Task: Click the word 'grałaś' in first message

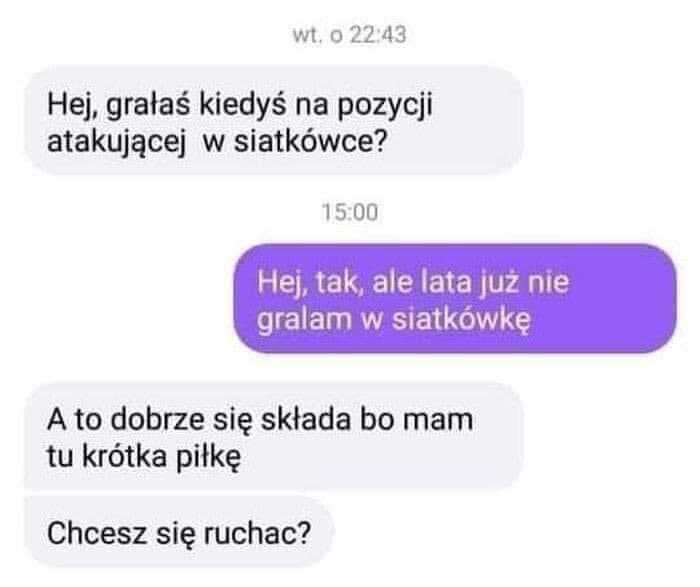Action: pyautogui.click(x=148, y=107)
